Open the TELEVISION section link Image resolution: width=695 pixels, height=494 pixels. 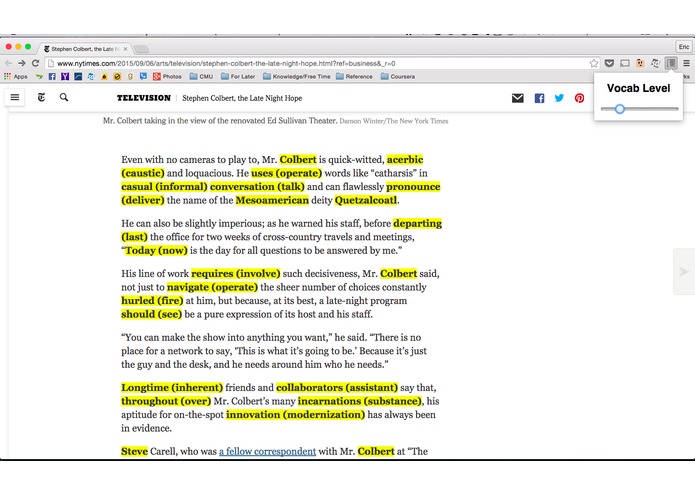(144, 98)
